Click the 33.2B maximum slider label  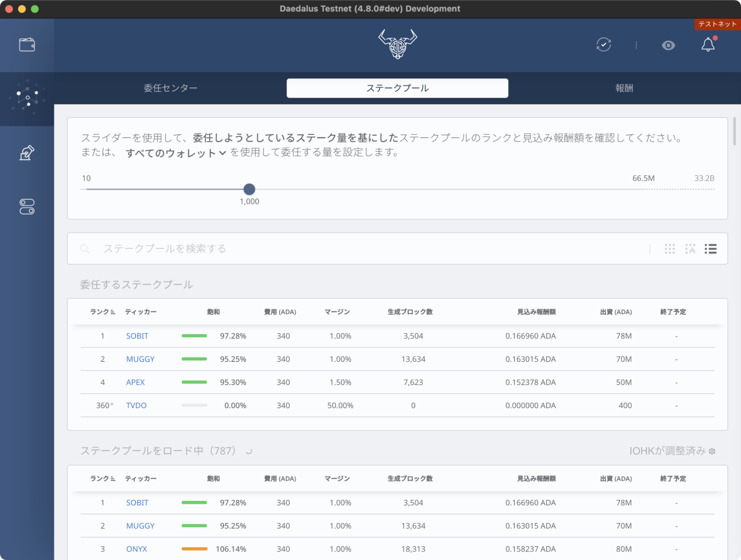point(704,178)
